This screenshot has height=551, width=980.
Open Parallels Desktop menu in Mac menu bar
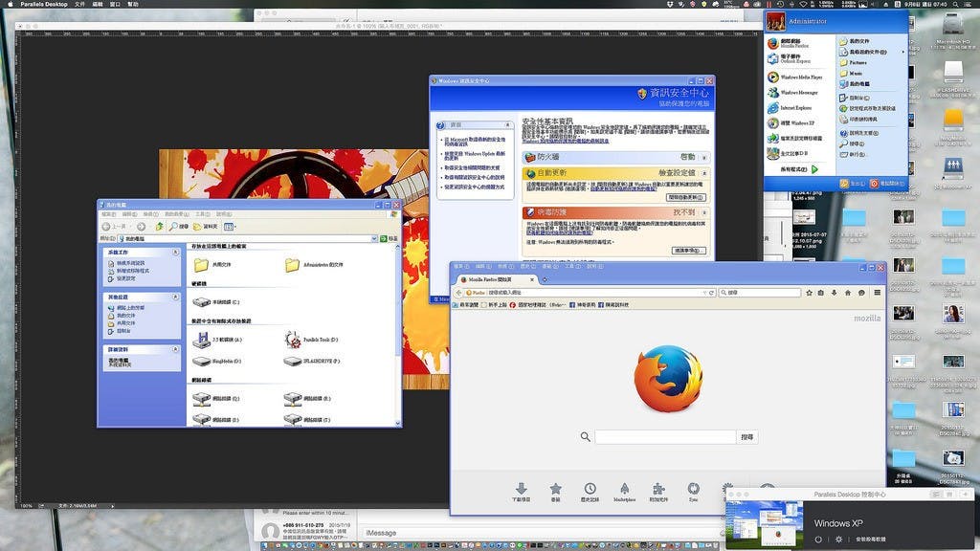coord(43,5)
